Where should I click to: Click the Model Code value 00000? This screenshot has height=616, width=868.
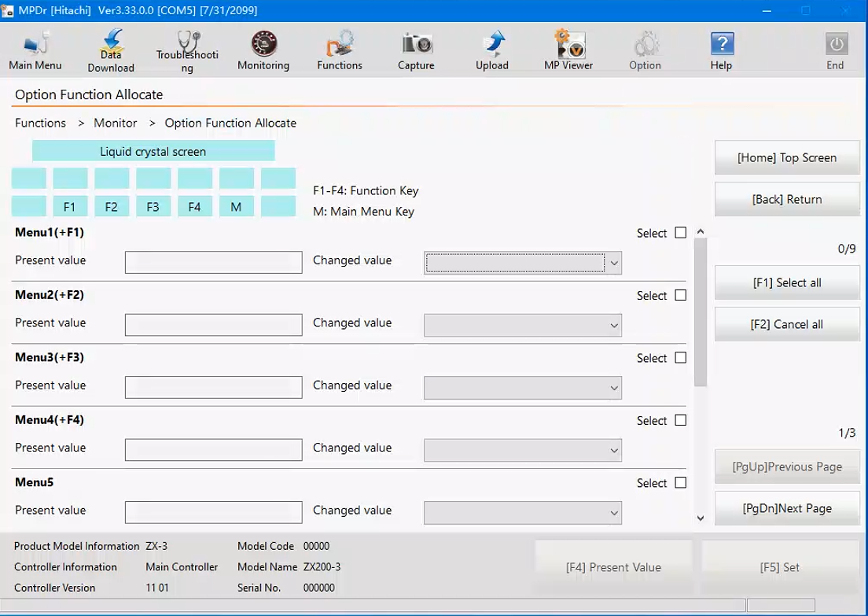(x=317, y=546)
